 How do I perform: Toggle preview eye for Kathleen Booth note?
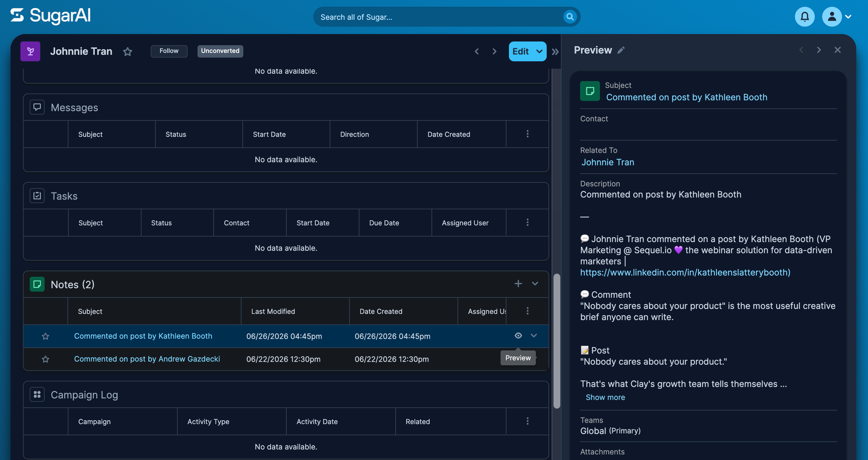coord(518,336)
